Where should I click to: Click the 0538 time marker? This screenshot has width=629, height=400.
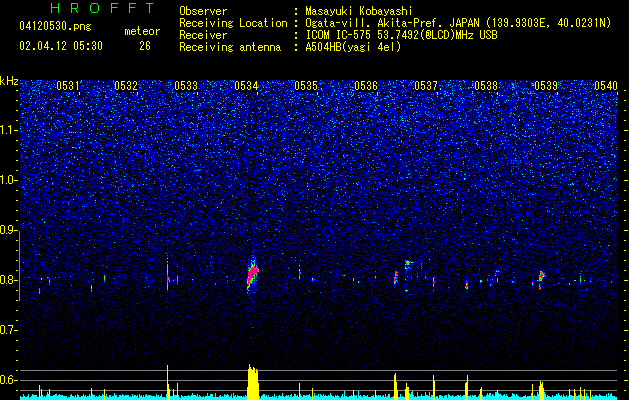(486, 85)
